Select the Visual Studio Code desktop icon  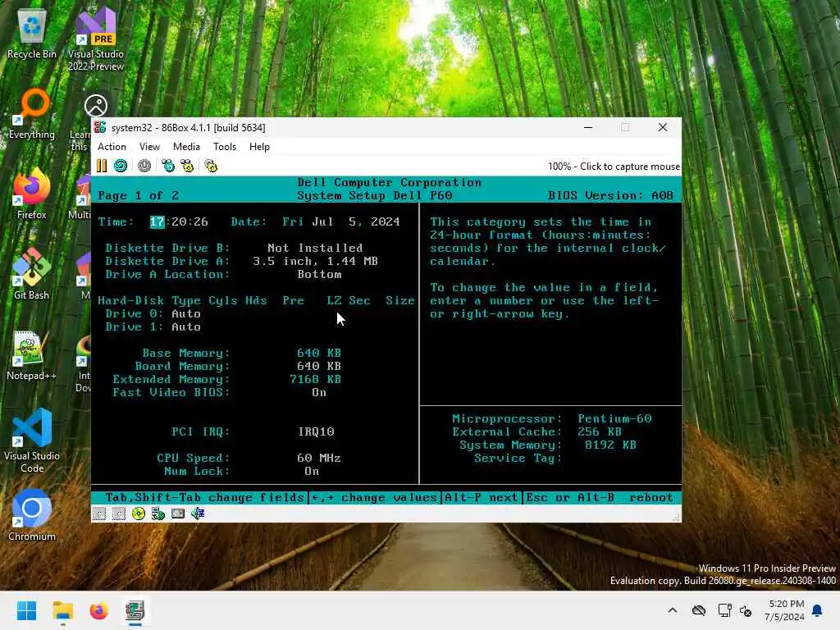(32, 441)
